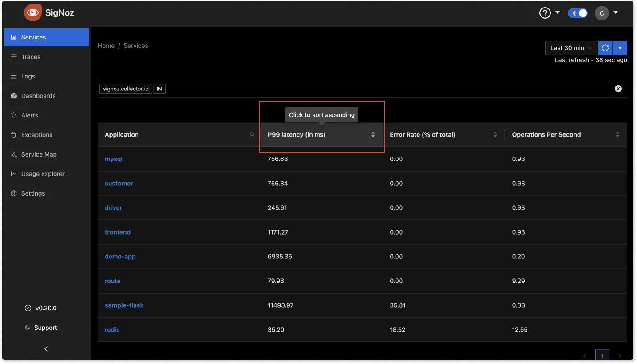Screen dimensions: 637x364
Task: Open Dashboards in the sidebar
Action: pos(46,96)
